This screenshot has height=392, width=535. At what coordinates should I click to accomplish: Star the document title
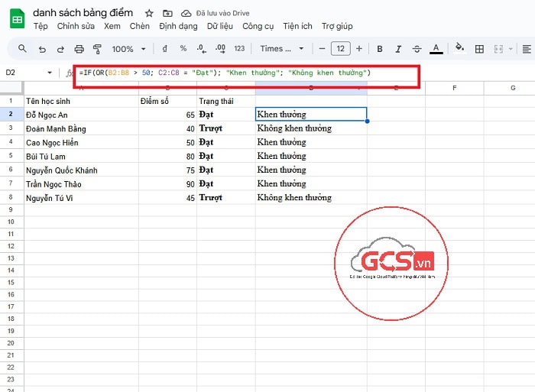pos(149,14)
